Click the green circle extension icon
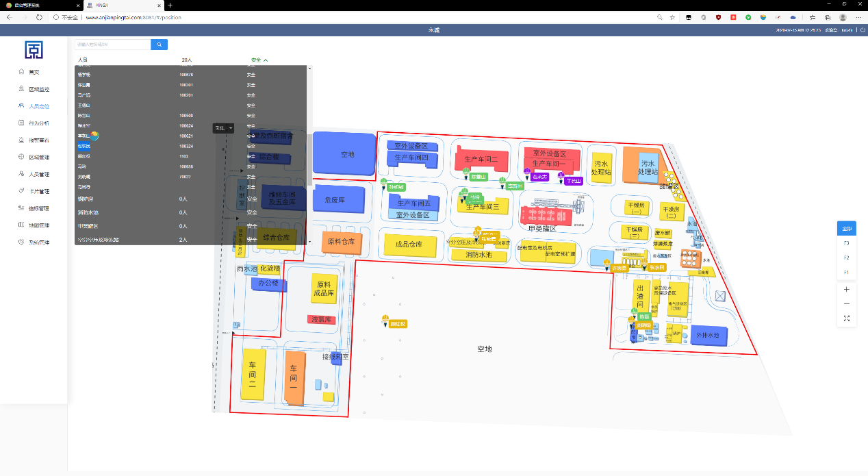 [748, 16]
